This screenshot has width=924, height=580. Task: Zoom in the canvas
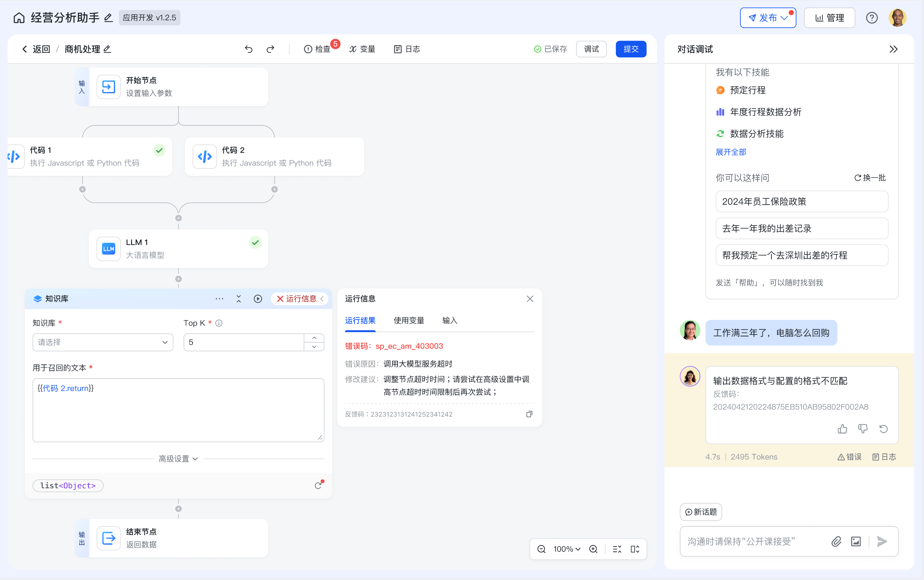point(593,549)
